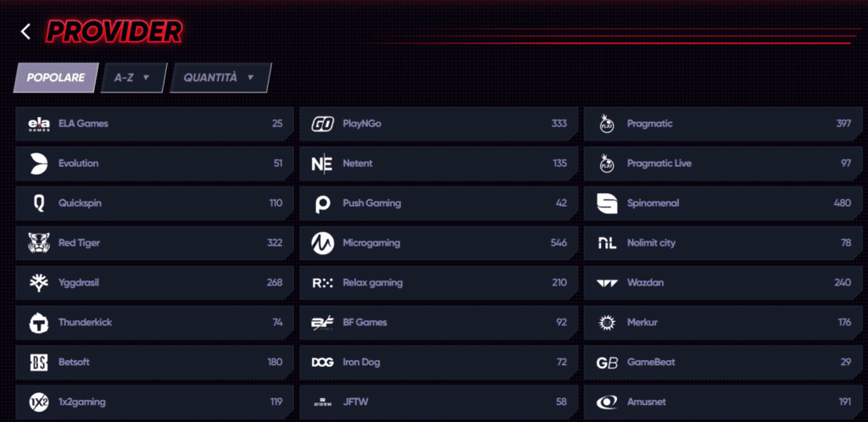Click the Microgaming logo icon

(322, 243)
